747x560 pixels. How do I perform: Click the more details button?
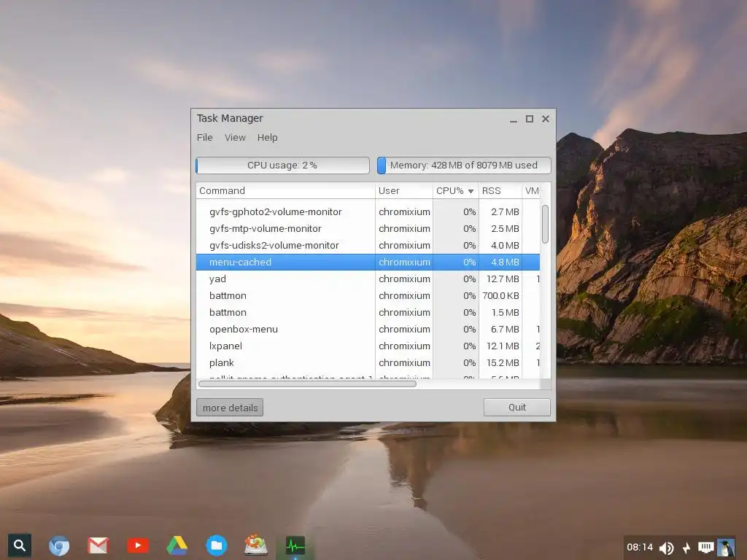coord(230,408)
